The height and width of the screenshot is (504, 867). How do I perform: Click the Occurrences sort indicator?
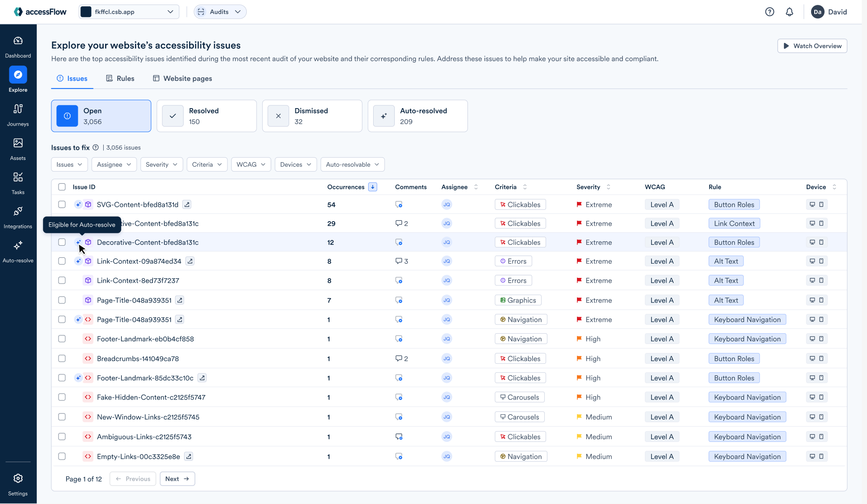point(373,187)
